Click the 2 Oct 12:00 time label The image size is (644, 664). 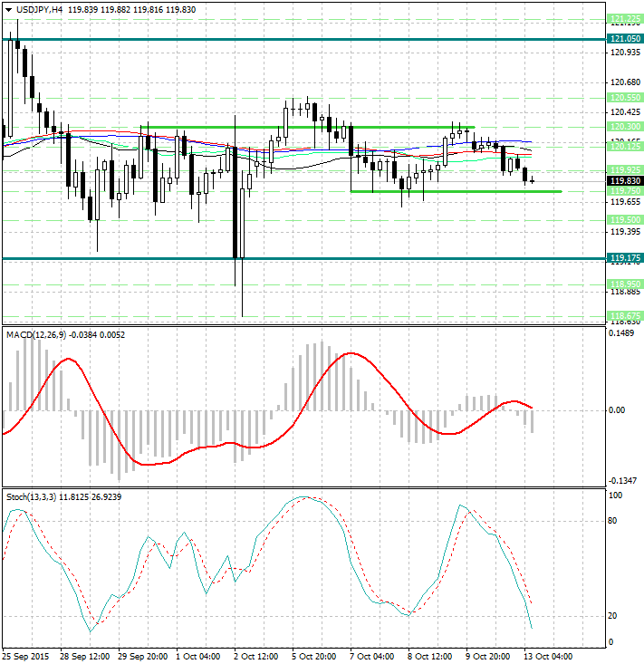click(256, 657)
